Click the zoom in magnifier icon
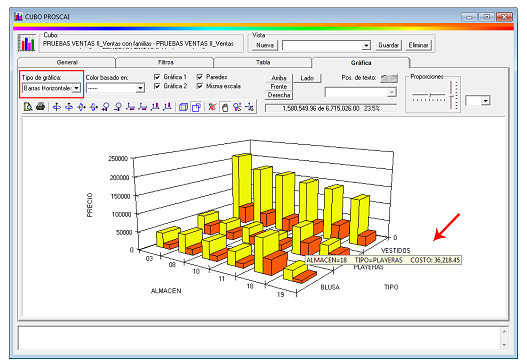Screen dimensions: 527x364 106,107
